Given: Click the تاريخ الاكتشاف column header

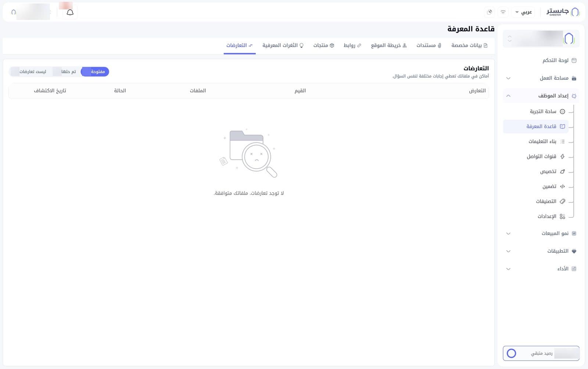Looking at the screenshot, I should coord(50,91).
